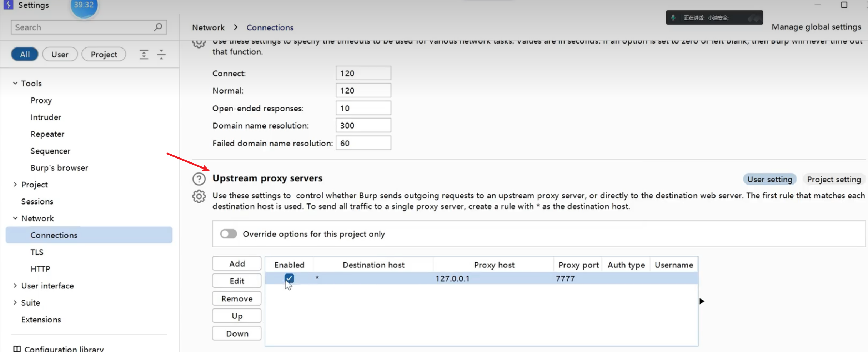Click the search magnifier icon
868x352 pixels.
click(158, 27)
